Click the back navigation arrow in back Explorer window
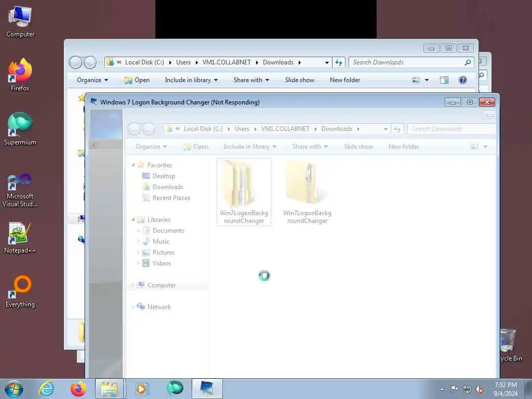The height and width of the screenshot is (399, 532). click(75, 62)
